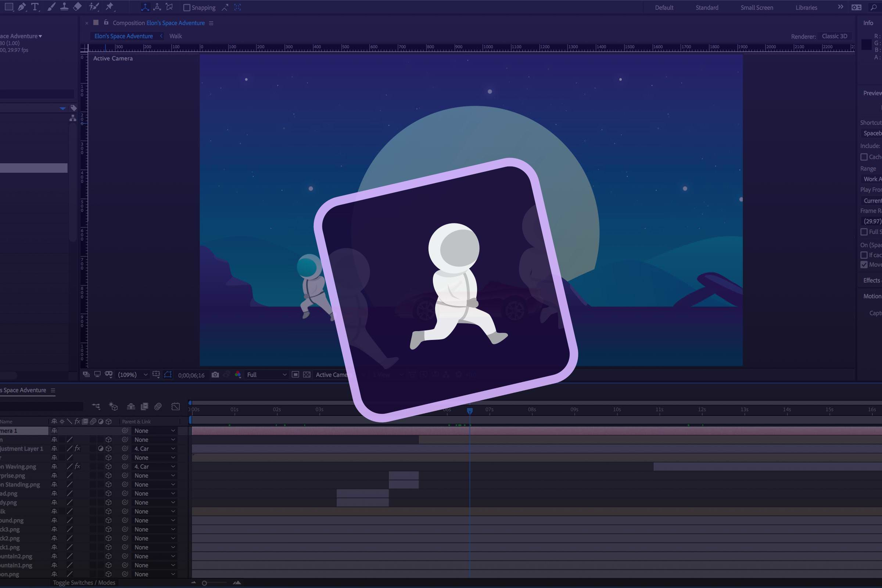Screen dimensions: 882x588
Task: Adjust the timeline zoom slider
Action: pyautogui.click(x=204, y=583)
